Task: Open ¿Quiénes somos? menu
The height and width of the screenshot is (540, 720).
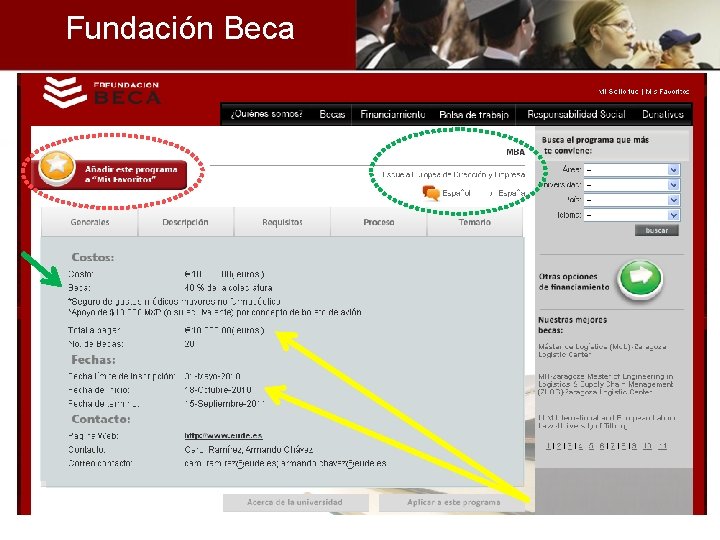Action: click(266, 114)
